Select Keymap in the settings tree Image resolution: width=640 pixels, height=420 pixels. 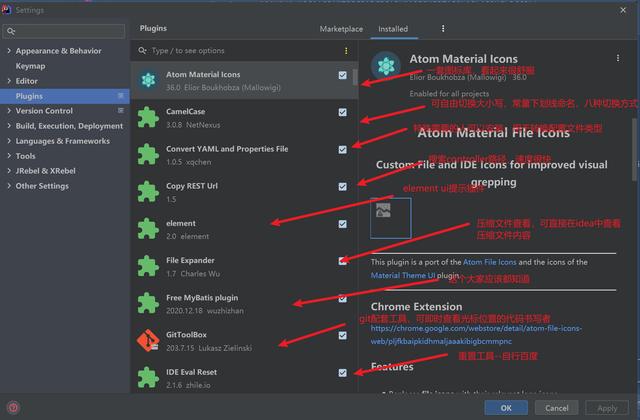pyautogui.click(x=31, y=66)
